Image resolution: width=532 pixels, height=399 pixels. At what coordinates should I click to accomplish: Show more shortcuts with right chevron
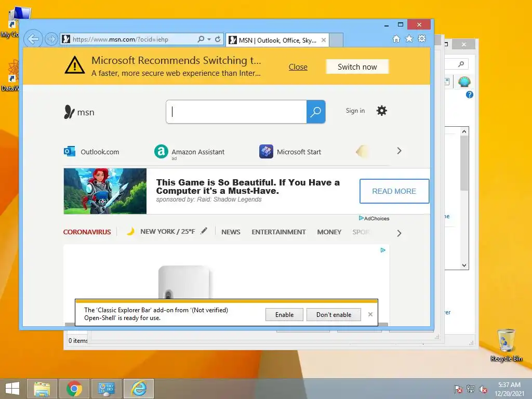coord(400,151)
